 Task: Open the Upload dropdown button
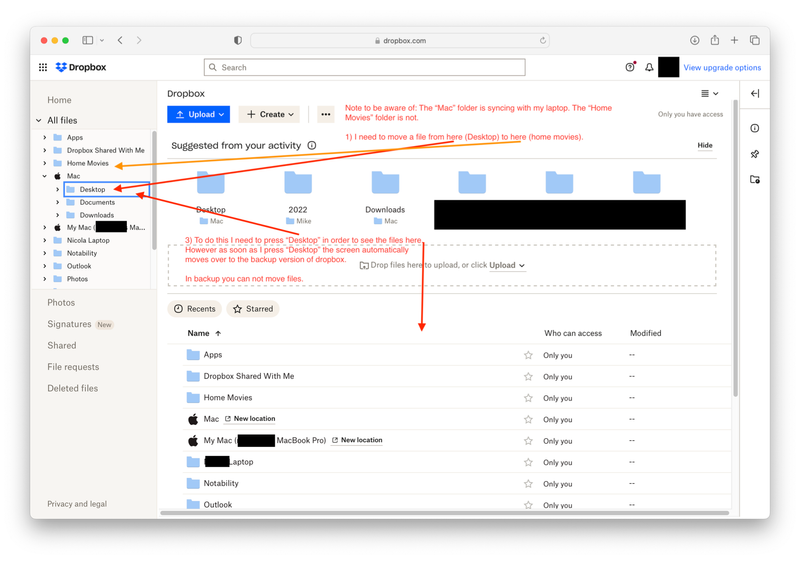[x=198, y=114]
